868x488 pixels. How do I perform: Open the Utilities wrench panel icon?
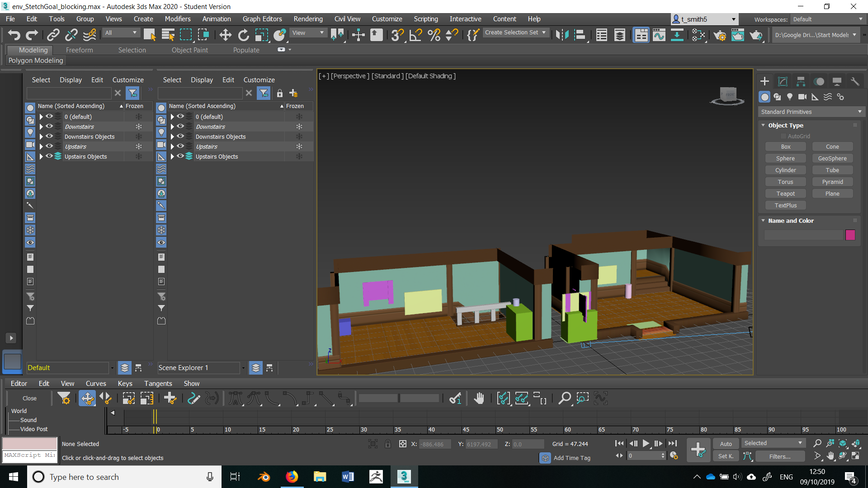point(855,81)
